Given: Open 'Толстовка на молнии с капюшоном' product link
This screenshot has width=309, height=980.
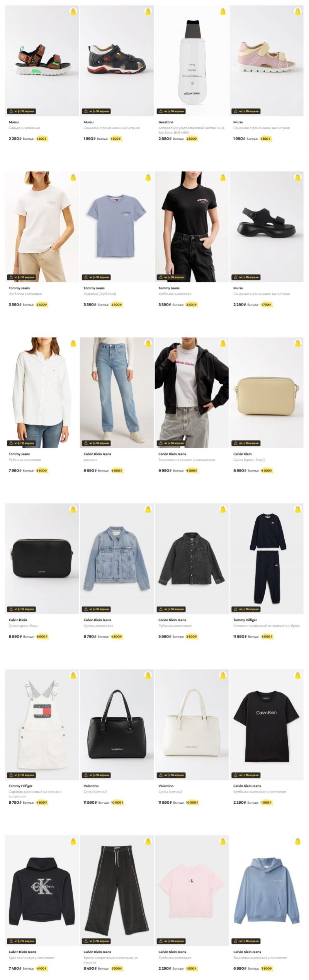Looking at the screenshot, I should coord(187,460).
